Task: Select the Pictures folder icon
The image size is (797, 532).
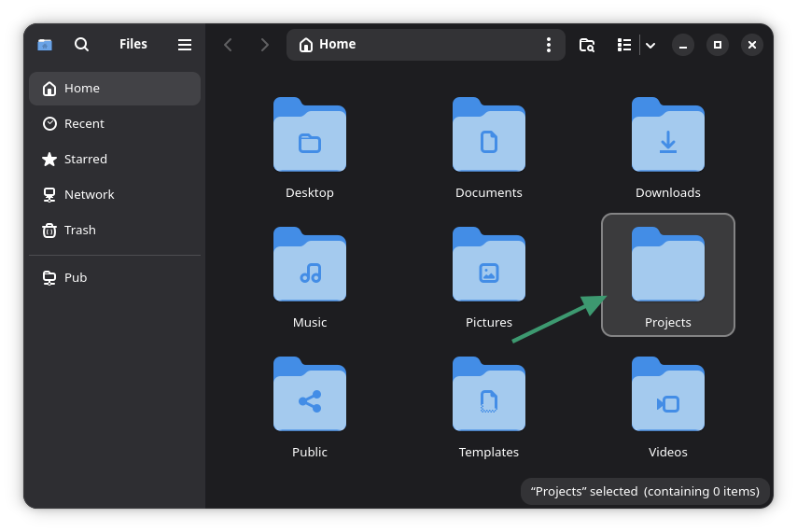Action: 489,264
